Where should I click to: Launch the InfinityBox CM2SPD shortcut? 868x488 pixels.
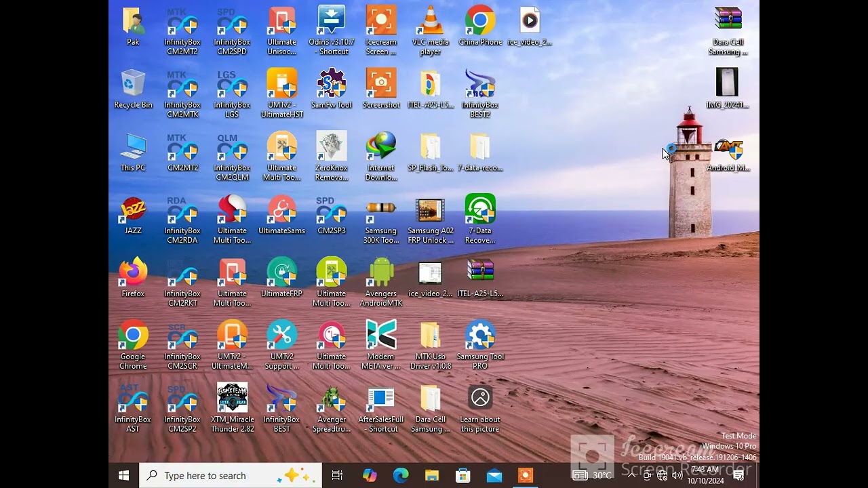tap(232, 21)
